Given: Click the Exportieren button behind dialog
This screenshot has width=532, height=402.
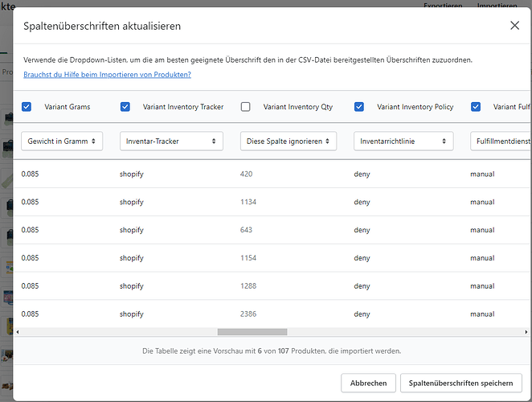Looking at the screenshot, I should coord(443,5).
